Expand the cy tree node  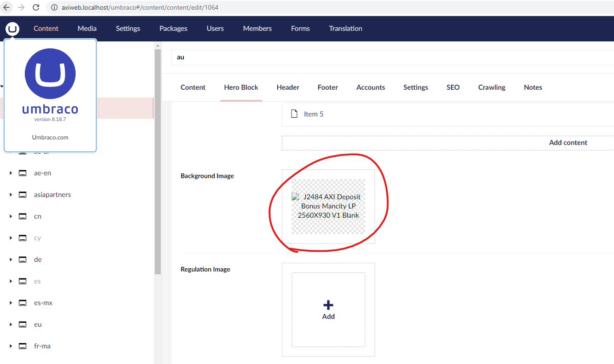tap(11, 237)
